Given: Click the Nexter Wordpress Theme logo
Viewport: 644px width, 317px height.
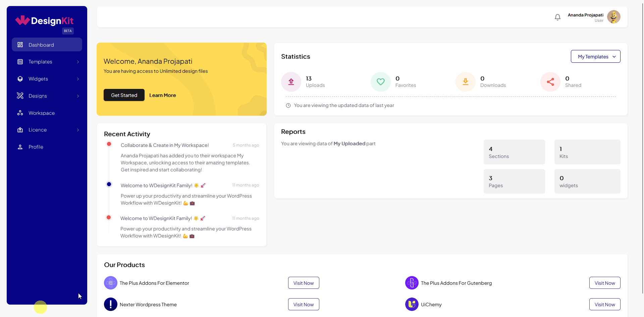Looking at the screenshot, I should 111,304.
